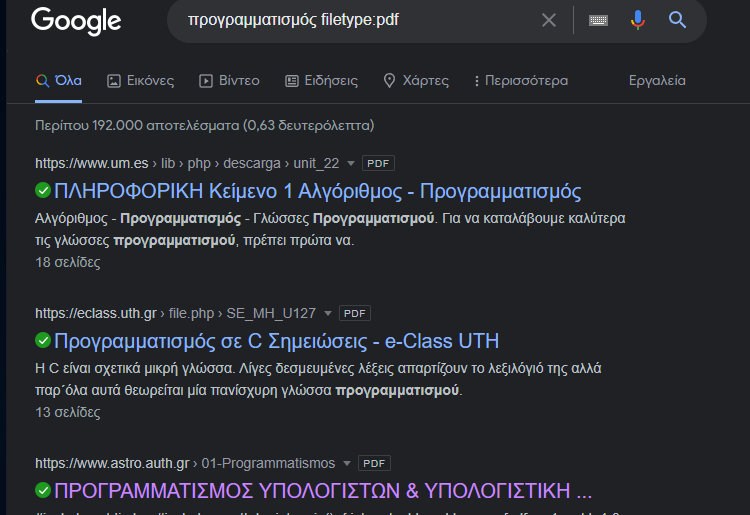Open ΠΛΗΡΟΦΟΡΙΚΗ Κείμενο 1 Αλγόριθμος result link
Screen dimensions: 750x515
coord(318,191)
